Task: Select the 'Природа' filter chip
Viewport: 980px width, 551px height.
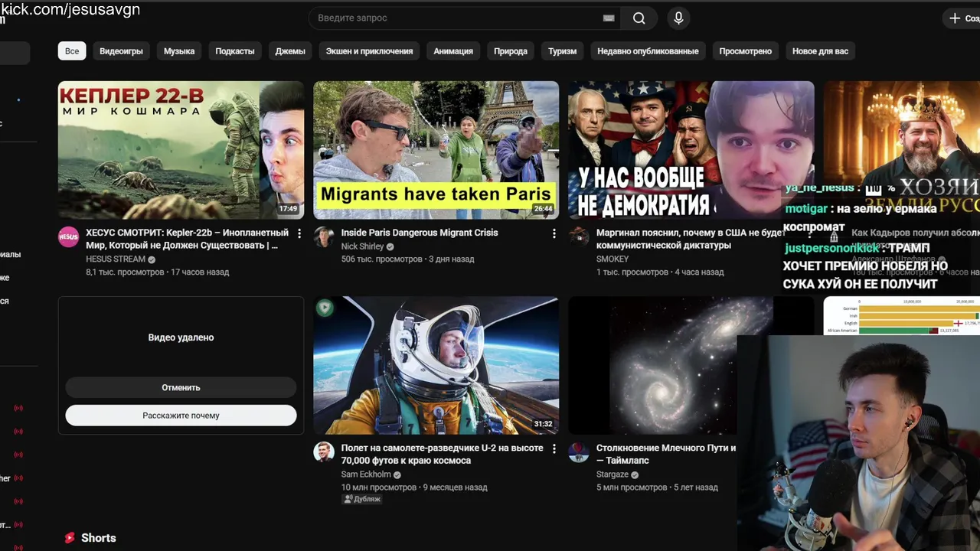Action: (511, 51)
